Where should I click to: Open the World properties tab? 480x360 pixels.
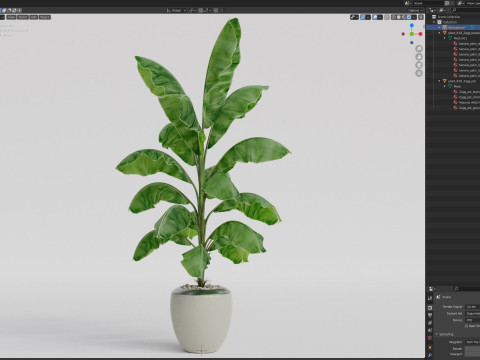[x=430, y=338]
